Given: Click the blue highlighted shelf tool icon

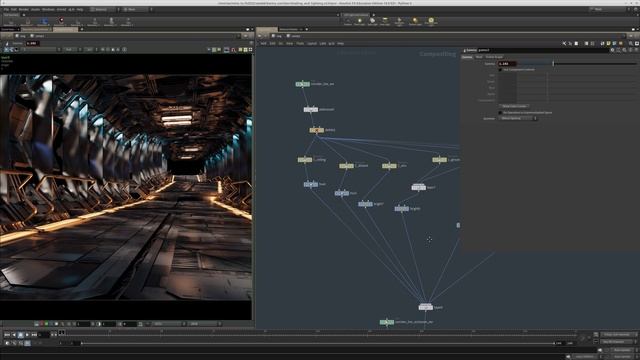Looking at the screenshot, I should [x=44, y=21].
